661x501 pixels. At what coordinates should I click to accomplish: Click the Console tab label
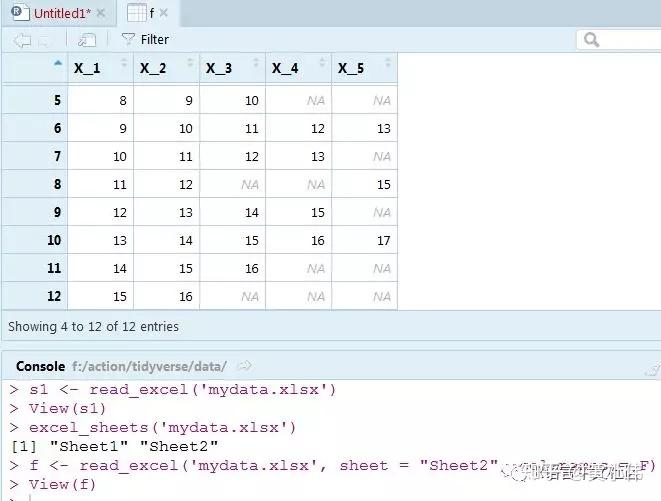(x=40, y=366)
